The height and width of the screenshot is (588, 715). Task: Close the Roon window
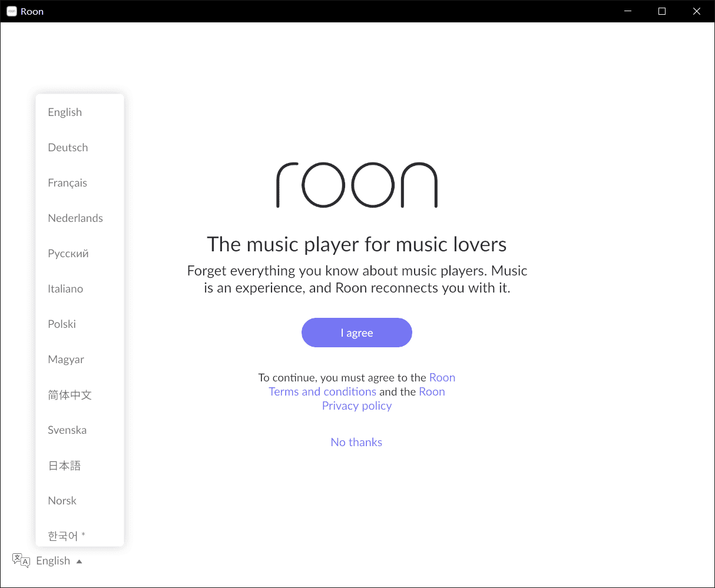pos(697,11)
